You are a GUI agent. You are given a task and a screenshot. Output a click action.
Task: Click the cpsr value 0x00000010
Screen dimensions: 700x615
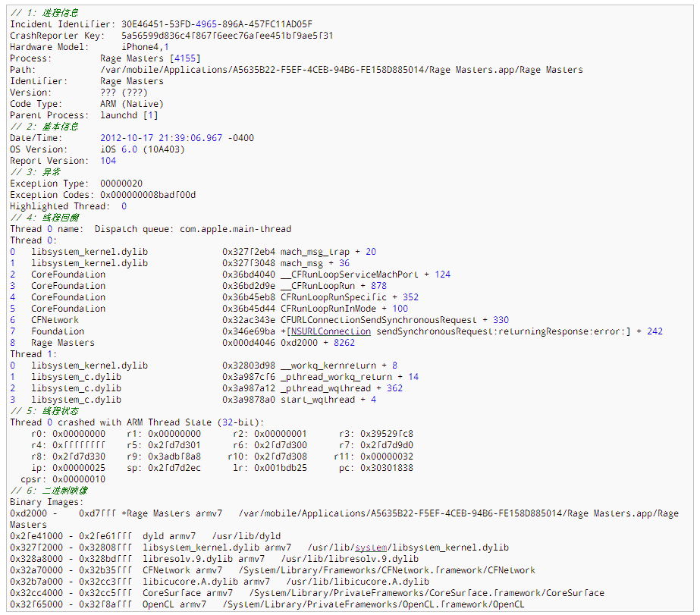79,479
